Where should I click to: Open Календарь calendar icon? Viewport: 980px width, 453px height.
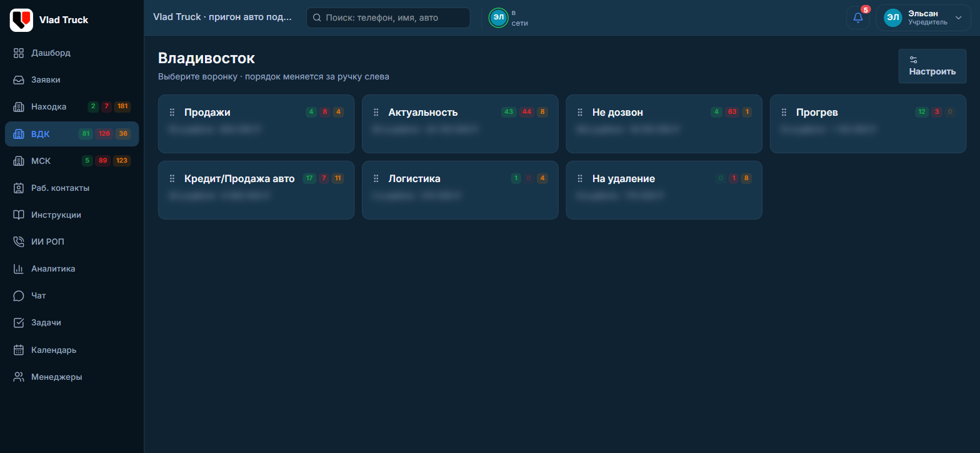click(19, 350)
